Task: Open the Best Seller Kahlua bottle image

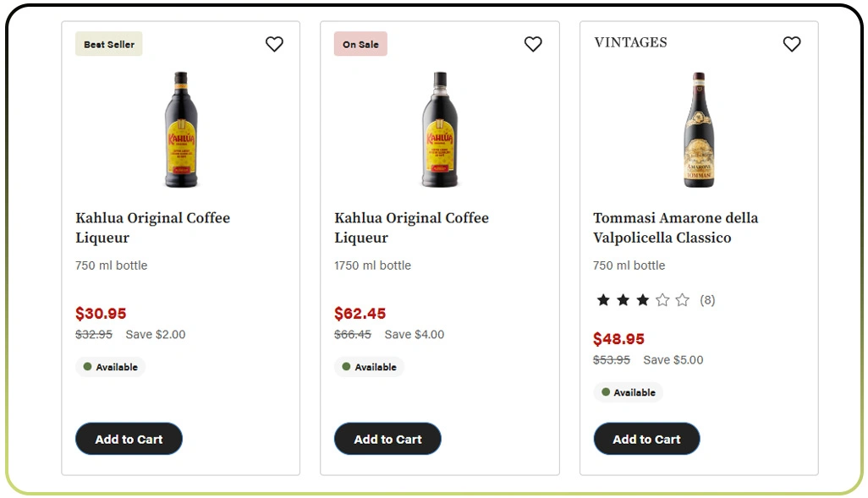Action: click(181, 129)
